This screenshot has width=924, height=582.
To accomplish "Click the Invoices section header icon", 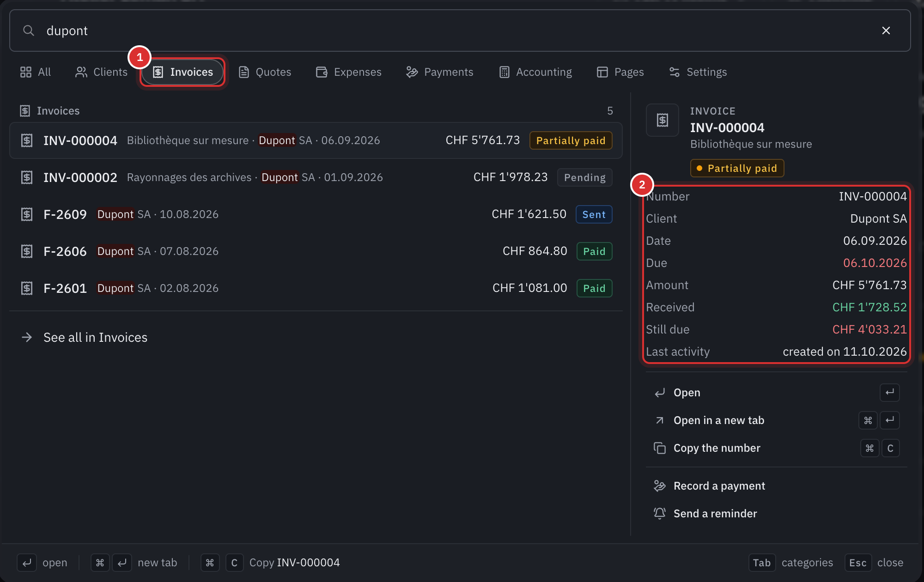I will pos(25,111).
